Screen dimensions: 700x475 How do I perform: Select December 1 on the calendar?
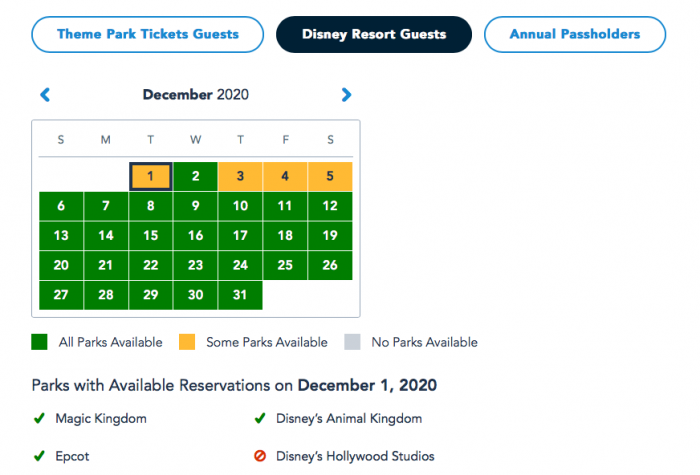tap(150, 176)
